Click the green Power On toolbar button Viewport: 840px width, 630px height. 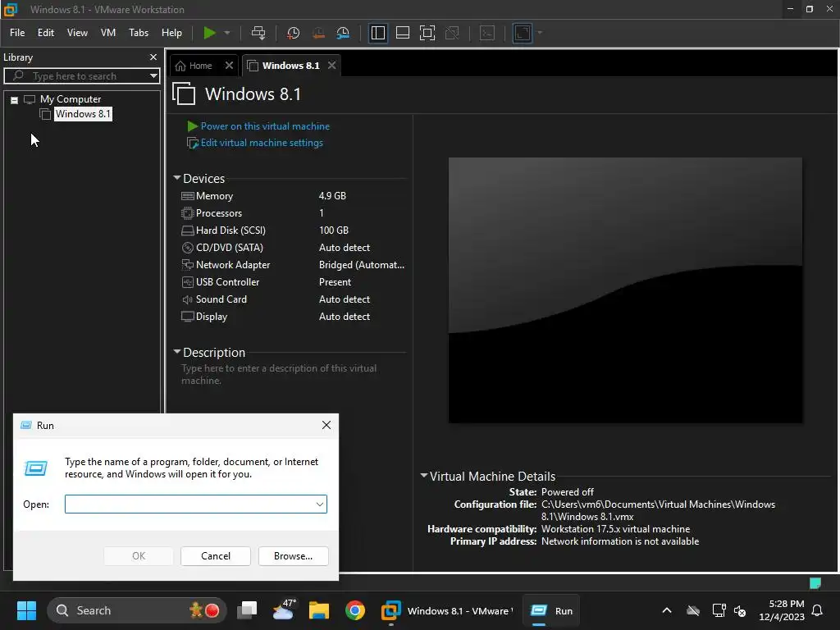coord(209,33)
